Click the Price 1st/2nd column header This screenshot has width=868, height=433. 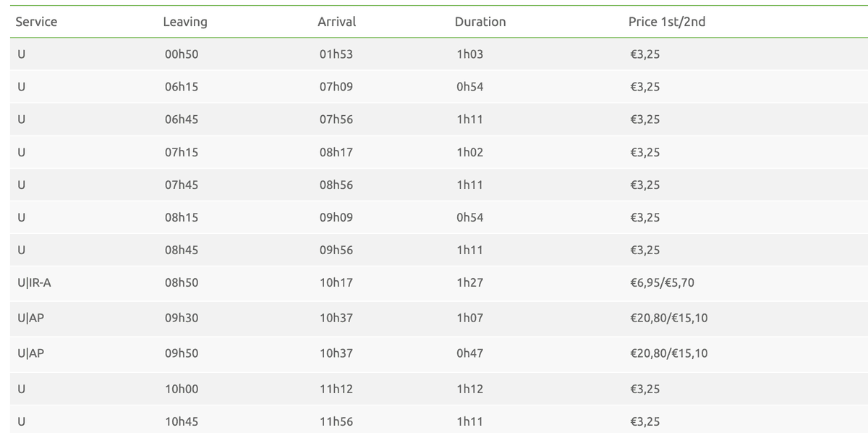tap(667, 22)
